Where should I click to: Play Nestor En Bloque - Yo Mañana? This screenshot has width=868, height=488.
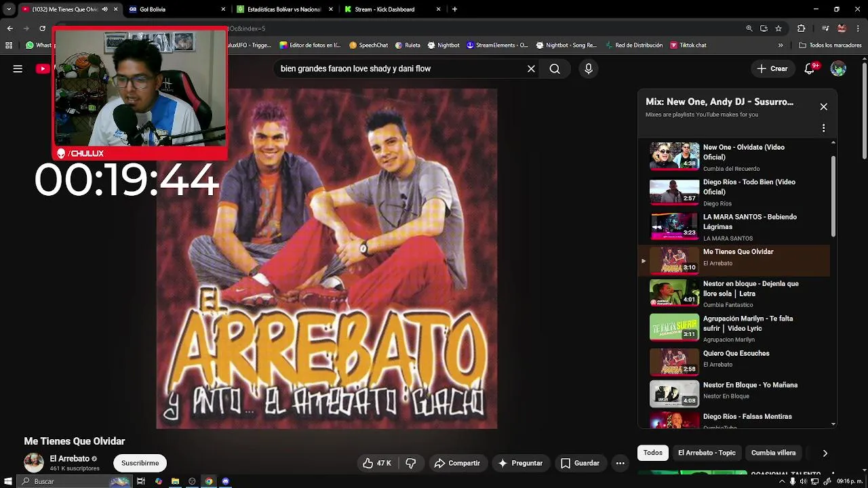(x=734, y=394)
